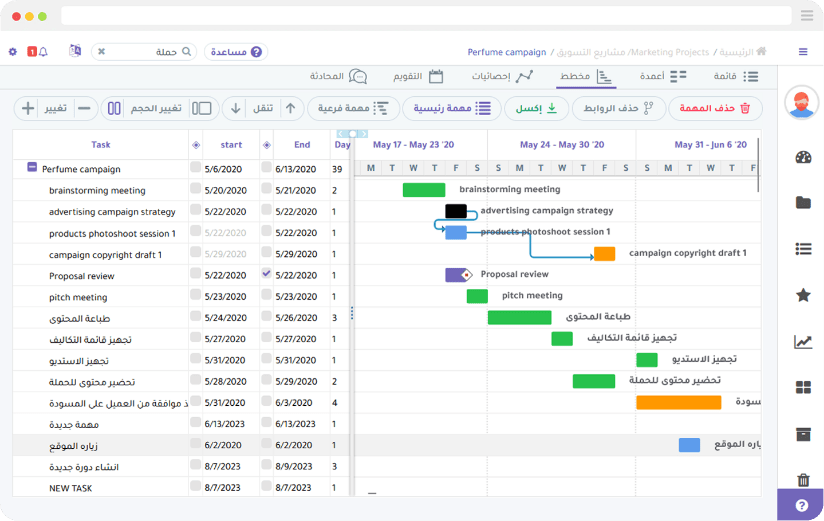Select black advertising campaign strategy bar

coord(456,211)
